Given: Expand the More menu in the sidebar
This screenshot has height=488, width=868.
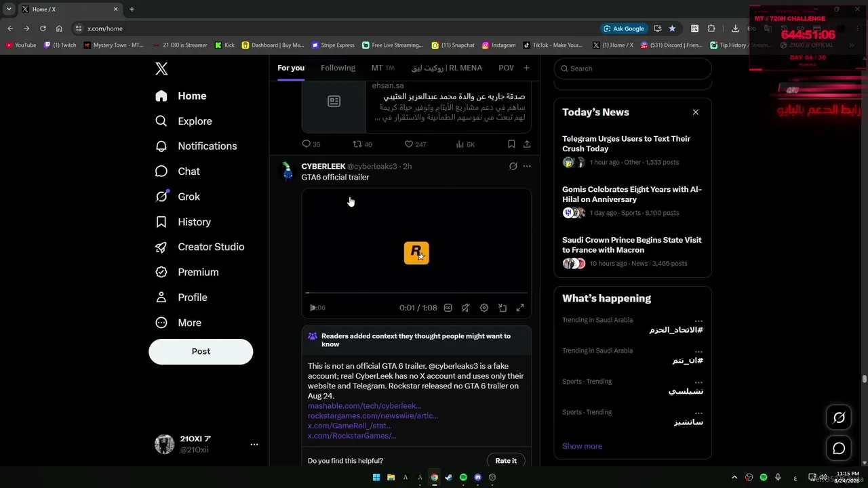Looking at the screenshot, I should click(178, 323).
